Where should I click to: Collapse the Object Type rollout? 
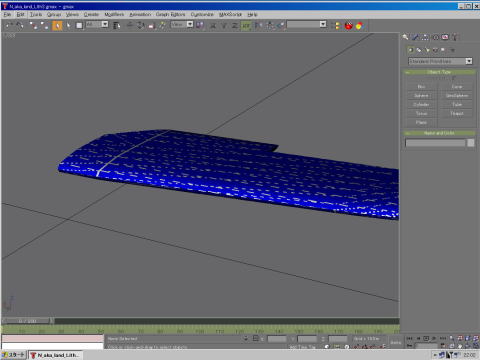pyautogui.click(x=439, y=72)
